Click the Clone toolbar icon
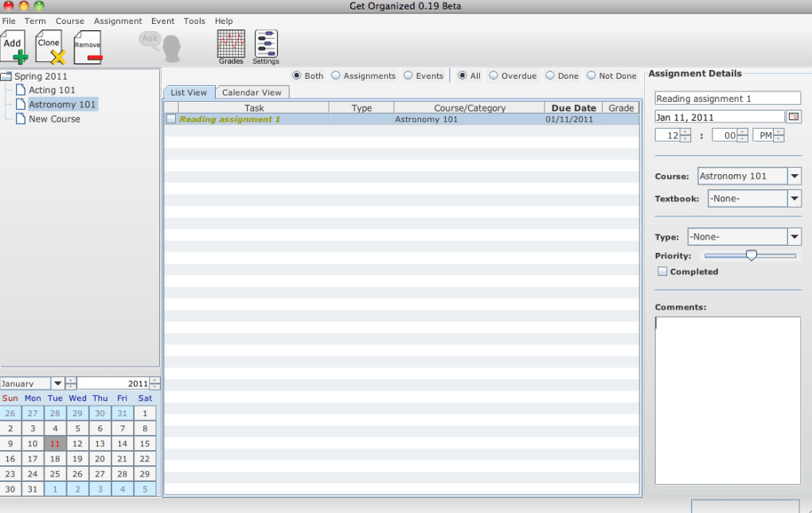Image resolution: width=812 pixels, height=513 pixels. pos(50,47)
